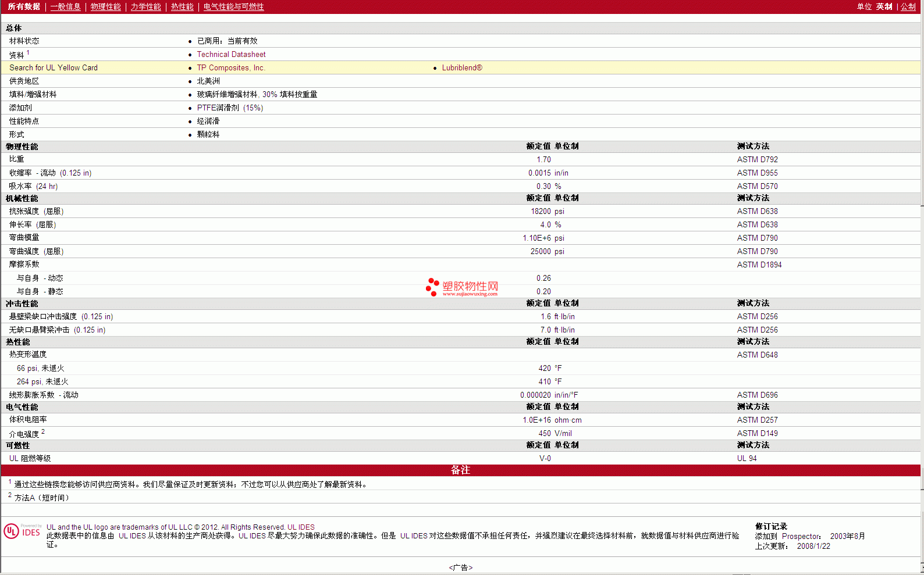Screen dimensions: 924x575
Task: Click ASTM D696 test method
Action: [x=757, y=395]
